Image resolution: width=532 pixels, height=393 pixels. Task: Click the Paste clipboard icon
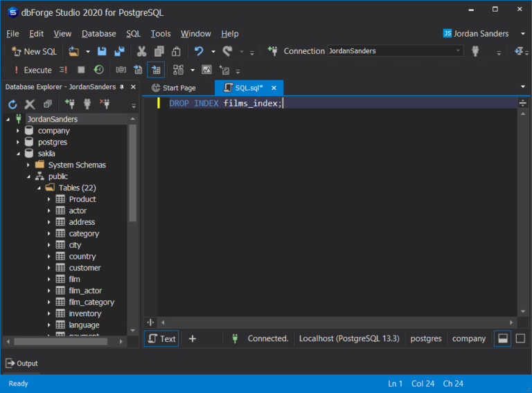point(176,51)
